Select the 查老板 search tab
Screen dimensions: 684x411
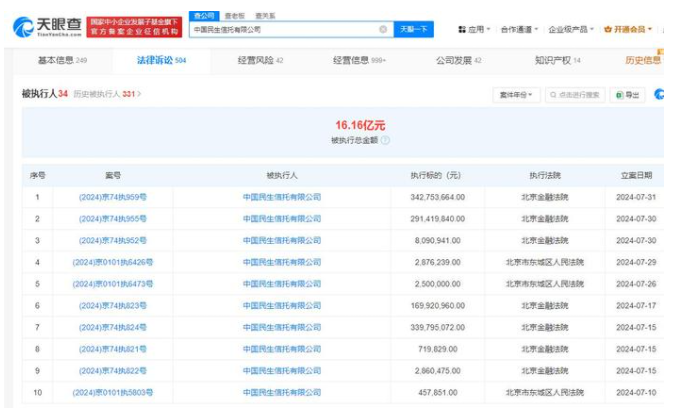point(235,16)
